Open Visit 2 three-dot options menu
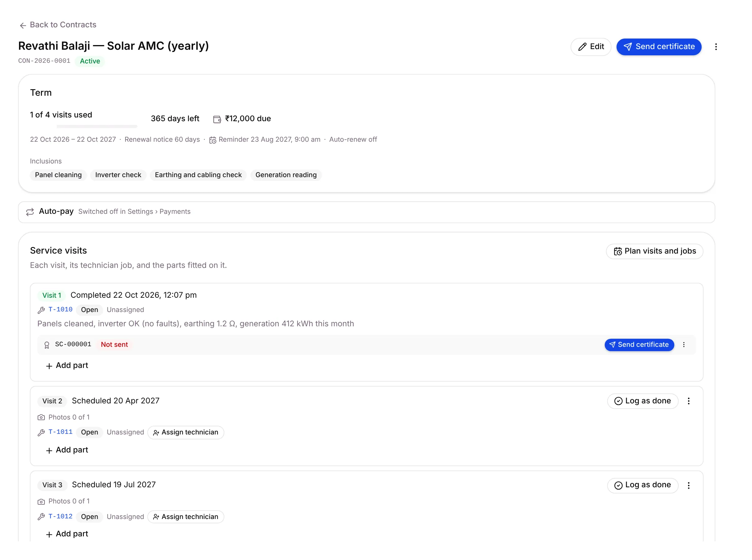 (x=688, y=401)
